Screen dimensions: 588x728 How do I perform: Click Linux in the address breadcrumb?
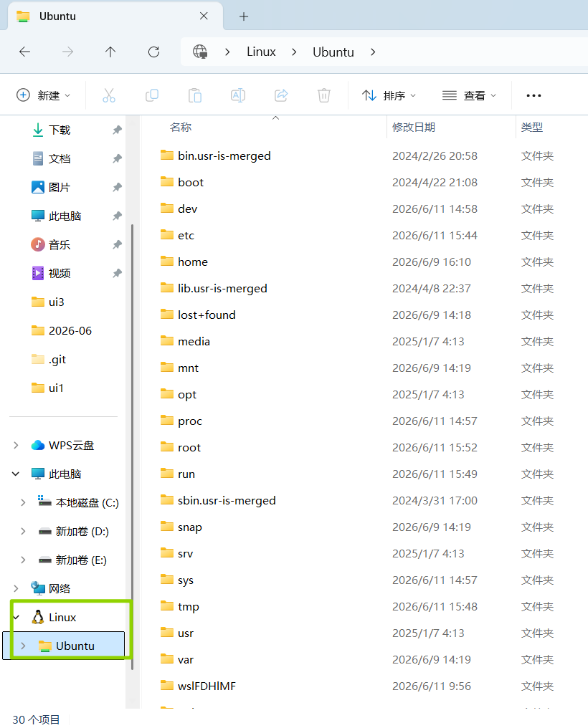pyautogui.click(x=261, y=52)
